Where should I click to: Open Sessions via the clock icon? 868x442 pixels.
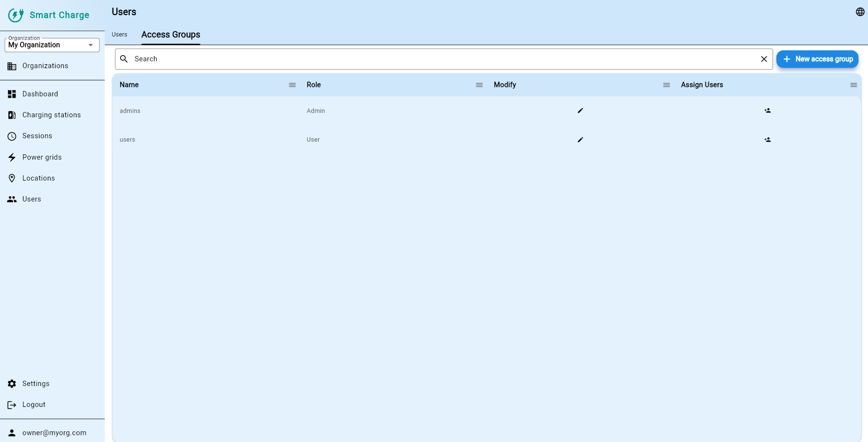tap(12, 136)
